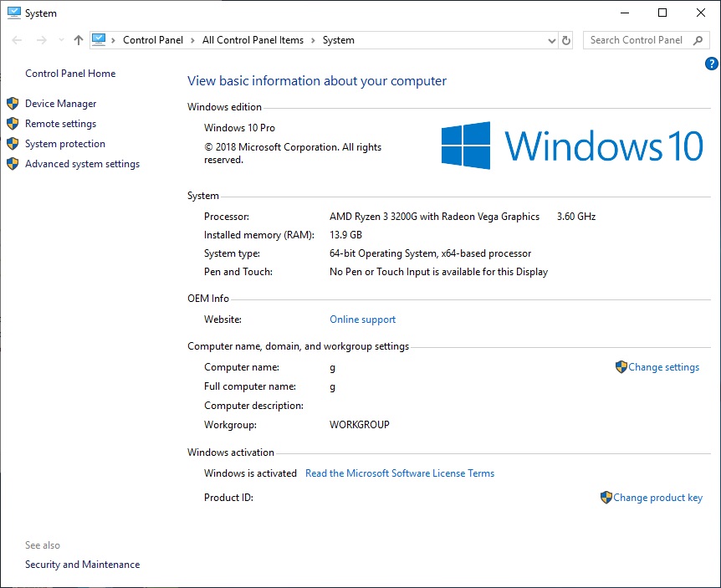Click the shield icon beside Remote settings
The width and height of the screenshot is (721, 588).
13,124
